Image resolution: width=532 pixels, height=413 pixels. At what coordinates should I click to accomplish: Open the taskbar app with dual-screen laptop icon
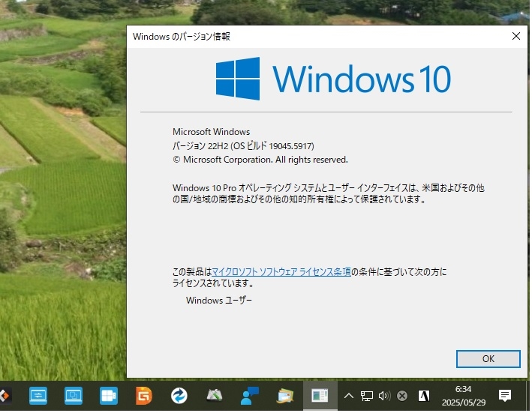pyautogui.click(x=74, y=397)
